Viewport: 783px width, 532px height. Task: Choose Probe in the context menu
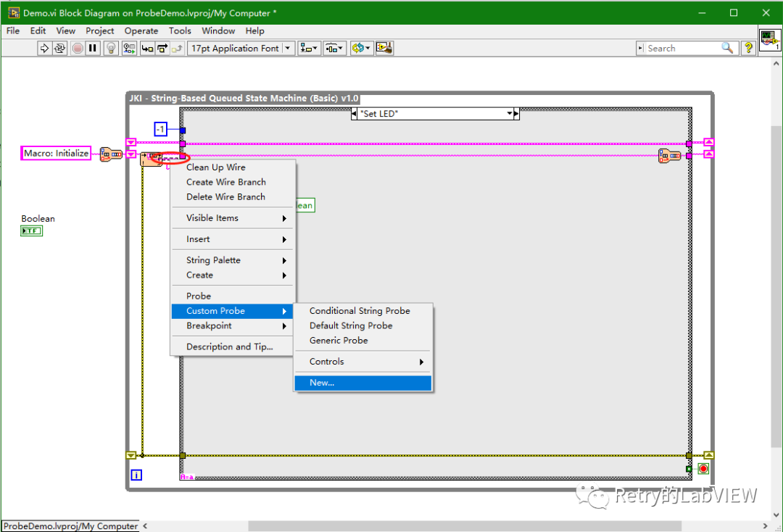click(233, 296)
